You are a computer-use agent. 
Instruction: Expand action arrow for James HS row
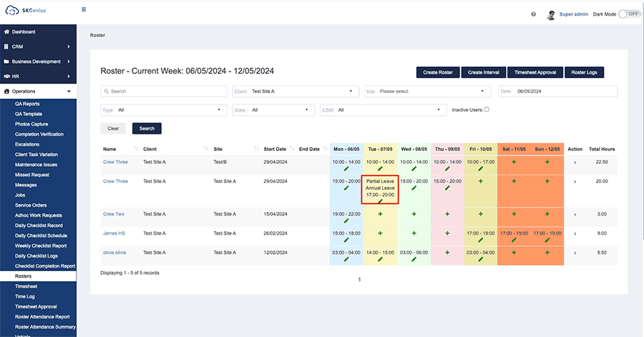pyautogui.click(x=575, y=233)
